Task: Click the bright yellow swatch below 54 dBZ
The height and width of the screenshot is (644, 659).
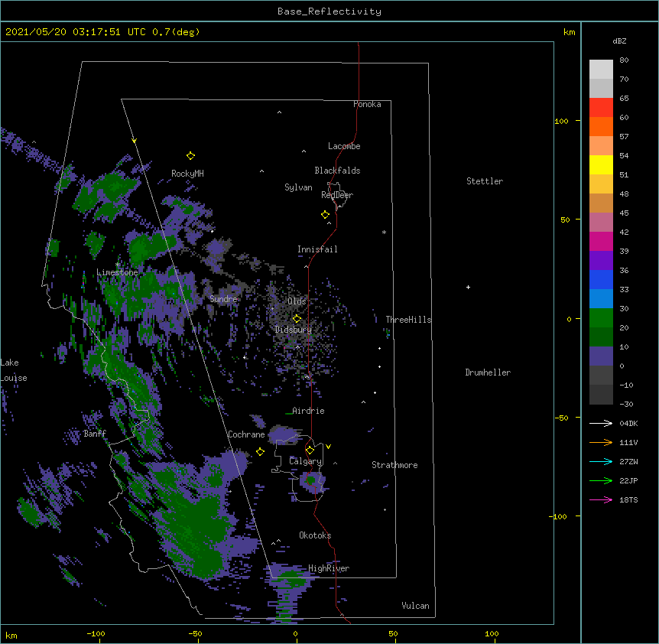Action: pos(601,165)
